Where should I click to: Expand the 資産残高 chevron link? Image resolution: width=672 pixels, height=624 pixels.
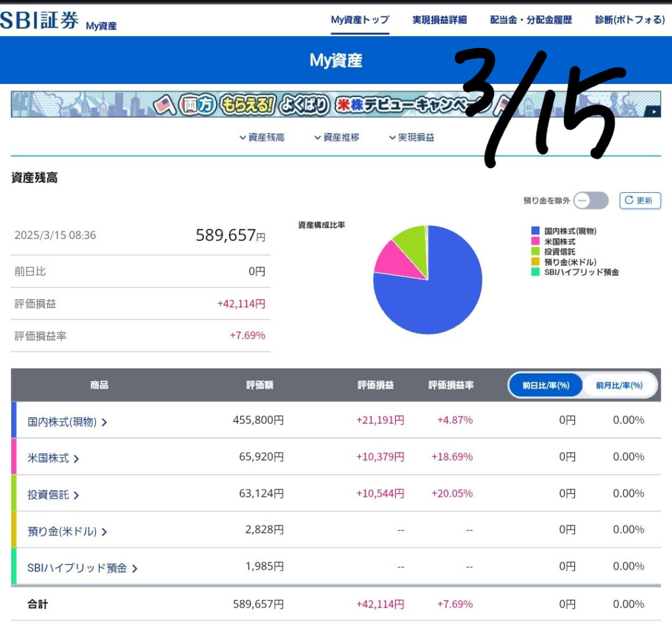tap(262, 137)
